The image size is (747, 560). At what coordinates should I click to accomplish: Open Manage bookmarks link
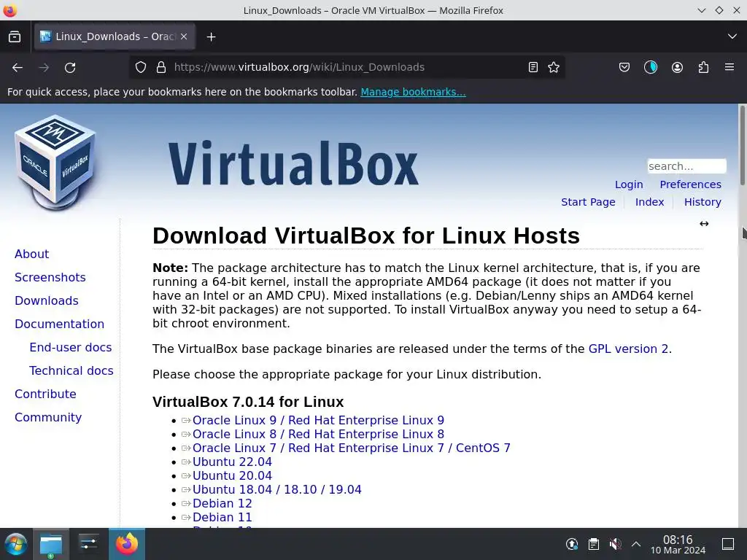413,92
